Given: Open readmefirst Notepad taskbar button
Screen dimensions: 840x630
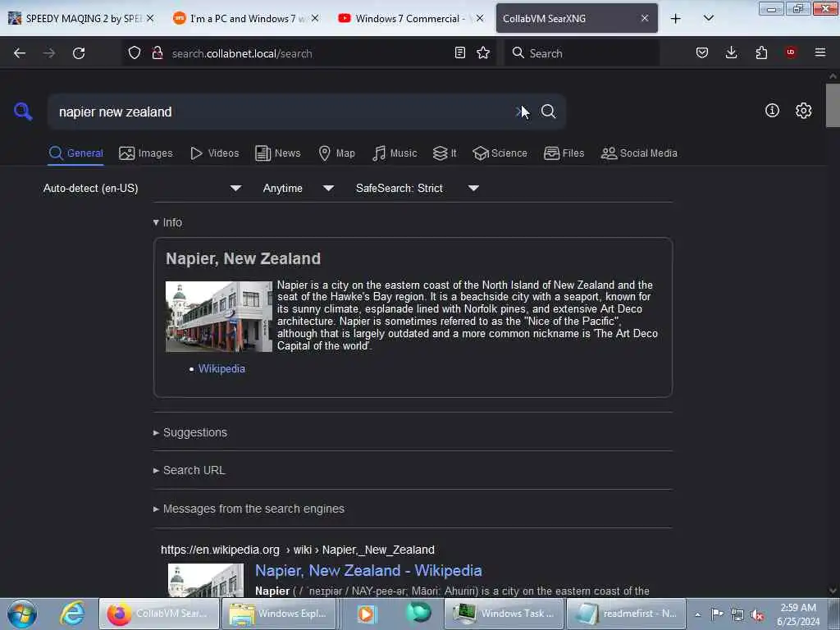Looking at the screenshot, I should click(627, 614).
